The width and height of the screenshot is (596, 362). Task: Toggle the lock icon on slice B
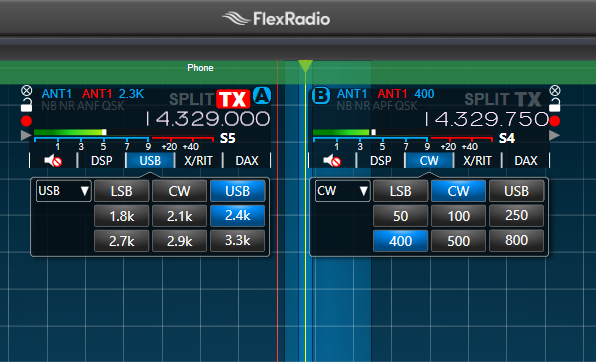click(x=555, y=105)
